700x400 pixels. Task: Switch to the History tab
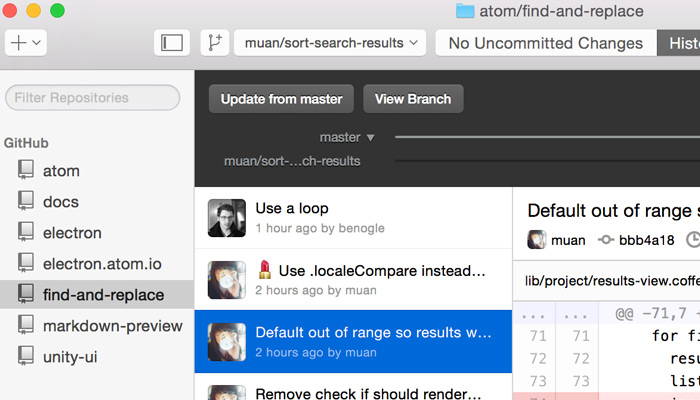click(679, 43)
